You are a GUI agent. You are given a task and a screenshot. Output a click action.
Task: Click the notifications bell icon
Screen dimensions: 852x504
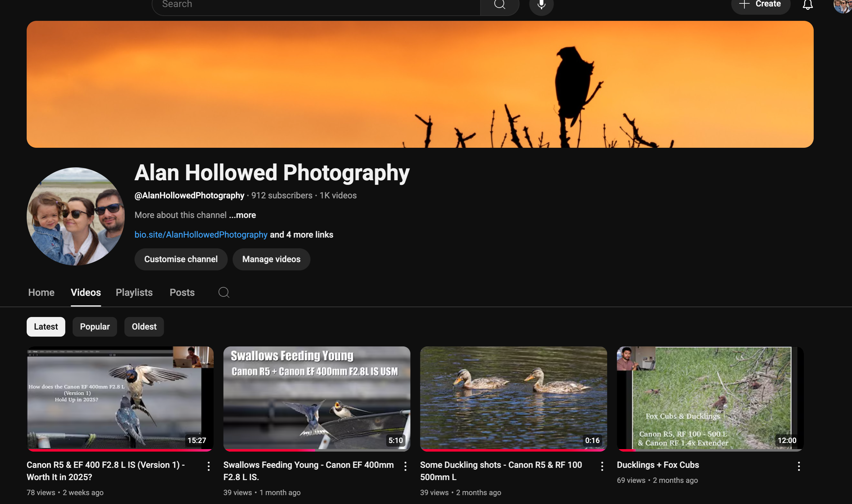(x=808, y=4)
